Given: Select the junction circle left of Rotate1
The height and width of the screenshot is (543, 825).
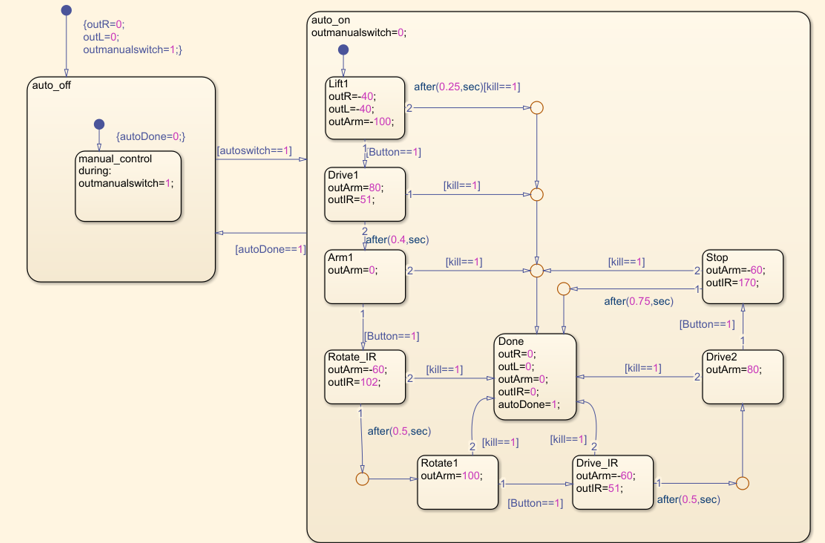Looking at the screenshot, I should (362, 479).
